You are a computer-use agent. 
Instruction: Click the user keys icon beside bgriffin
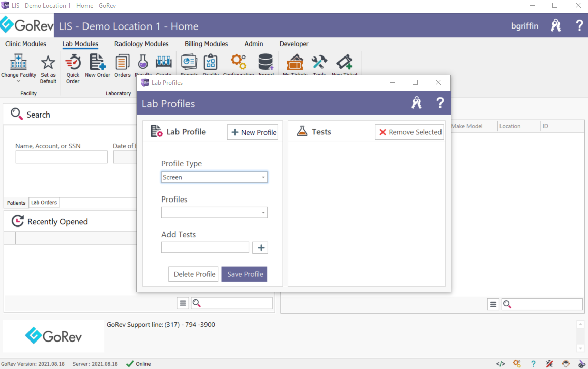[556, 25]
